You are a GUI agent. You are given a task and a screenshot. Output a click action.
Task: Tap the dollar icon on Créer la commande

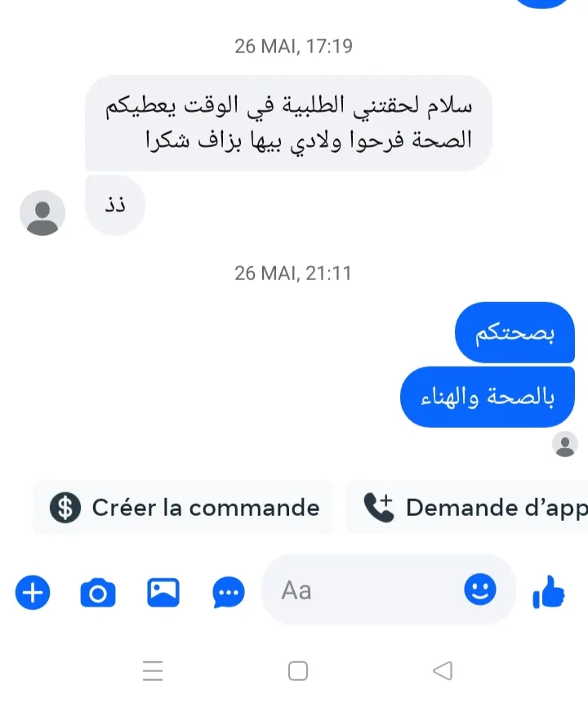point(65,508)
